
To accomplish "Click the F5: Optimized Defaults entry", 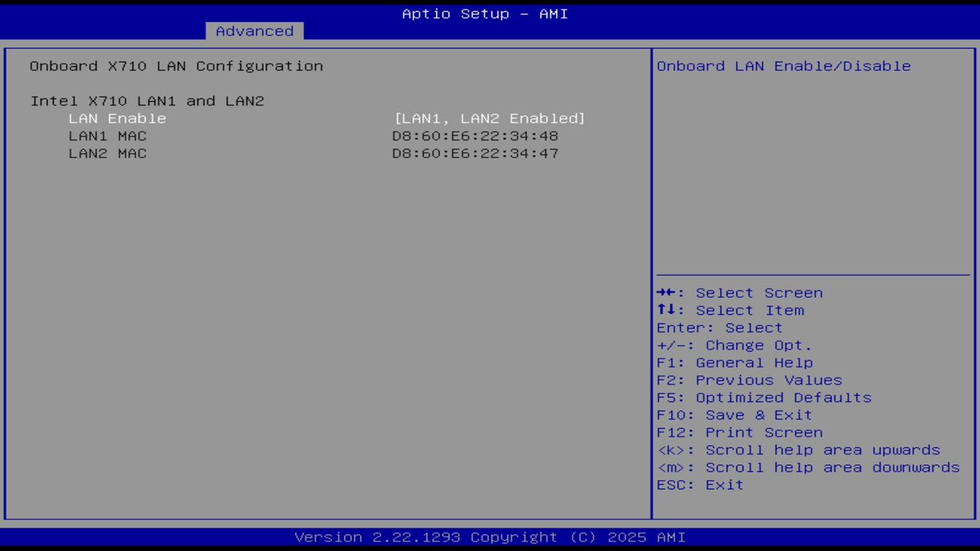I will click(763, 397).
